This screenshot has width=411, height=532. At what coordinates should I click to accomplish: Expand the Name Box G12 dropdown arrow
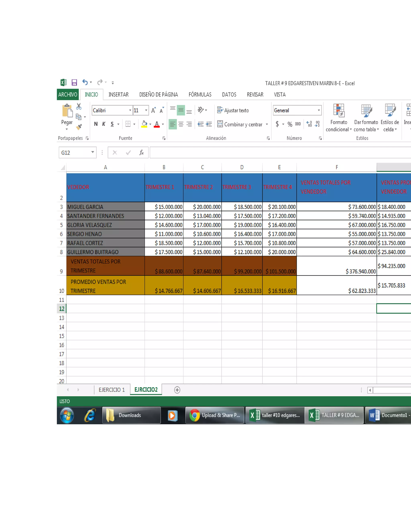[x=93, y=152]
